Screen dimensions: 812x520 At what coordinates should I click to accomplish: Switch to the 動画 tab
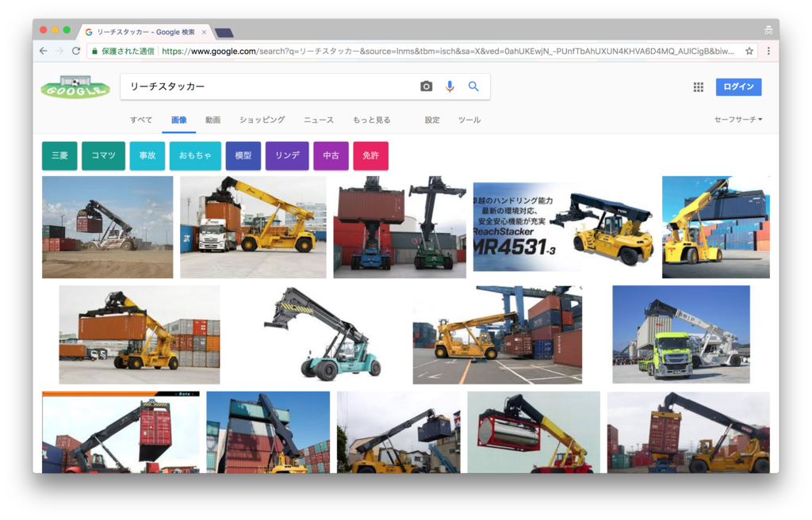point(213,120)
